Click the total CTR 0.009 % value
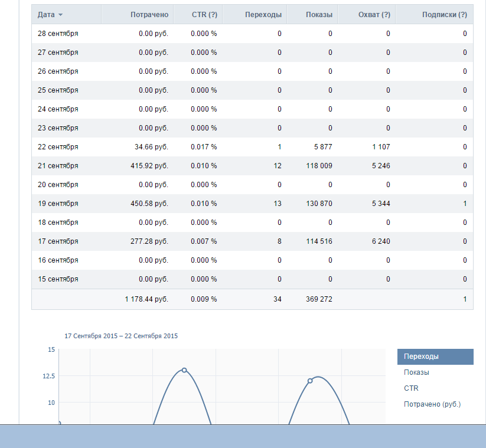This screenshot has height=448, width=486. [204, 299]
